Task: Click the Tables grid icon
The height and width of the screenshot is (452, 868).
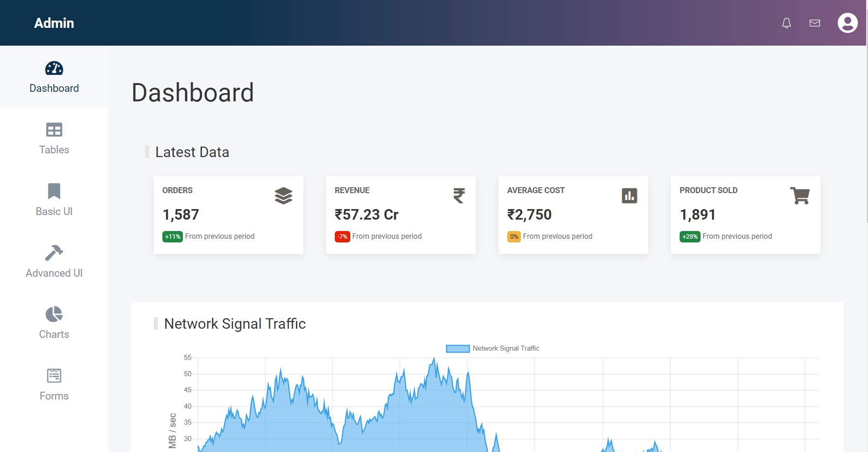Action: click(54, 130)
